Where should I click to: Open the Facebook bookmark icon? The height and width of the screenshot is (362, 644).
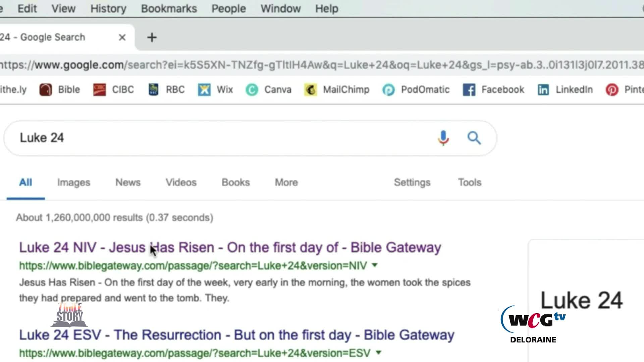click(469, 90)
